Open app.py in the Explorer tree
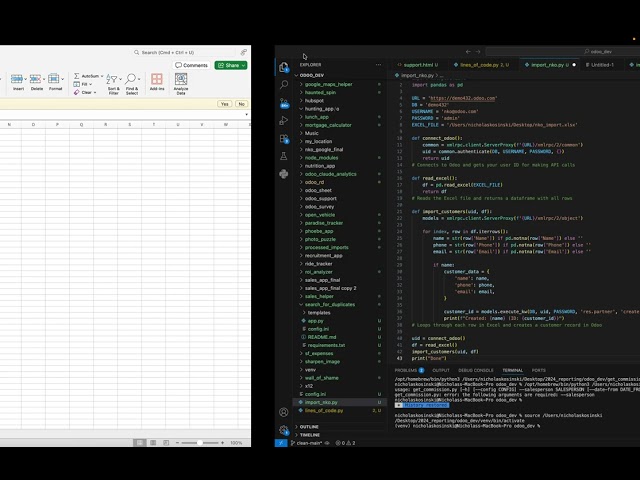 coord(340,321)
